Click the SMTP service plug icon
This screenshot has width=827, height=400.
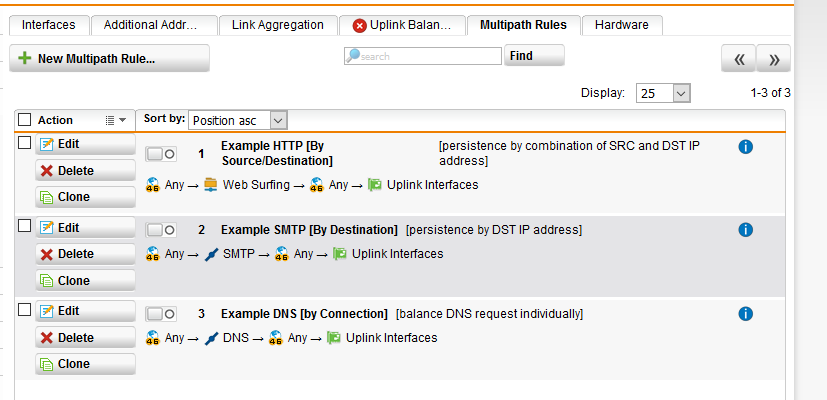point(211,254)
